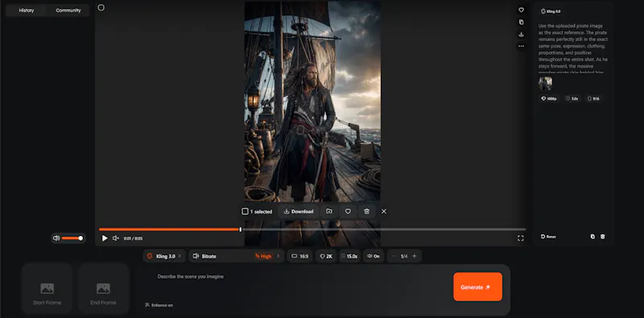Toggle the '1 selected' checkbox
644x318 pixels.
pyautogui.click(x=245, y=211)
